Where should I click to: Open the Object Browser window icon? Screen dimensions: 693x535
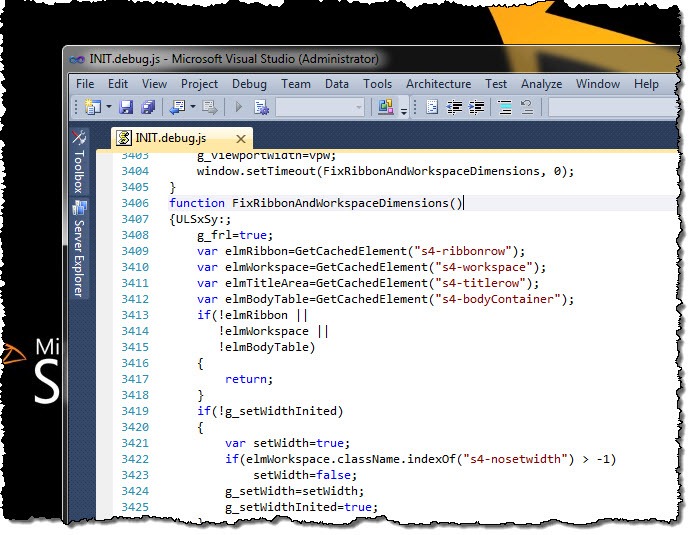(385, 107)
